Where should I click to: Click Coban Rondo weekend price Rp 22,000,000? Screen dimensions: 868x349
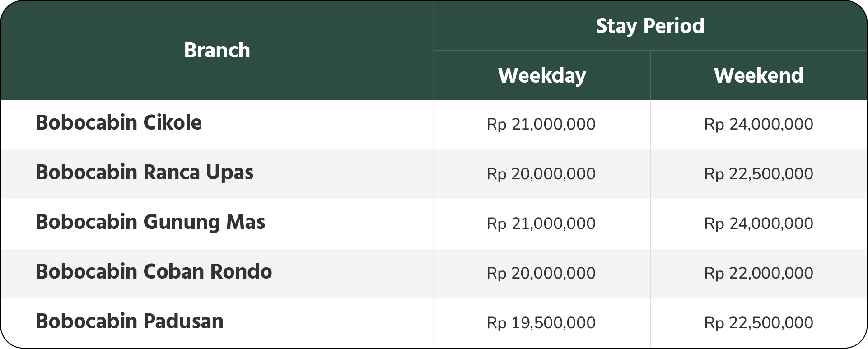click(x=759, y=273)
